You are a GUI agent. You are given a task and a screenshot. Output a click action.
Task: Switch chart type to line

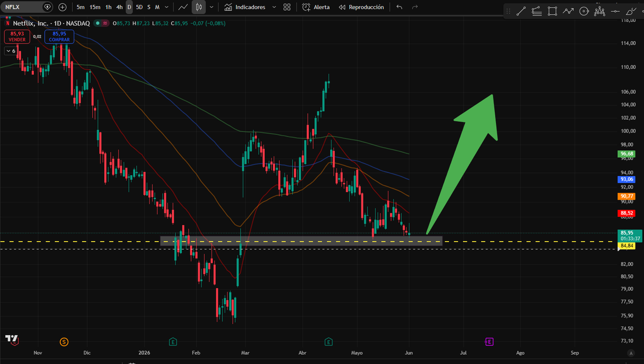[183, 7]
